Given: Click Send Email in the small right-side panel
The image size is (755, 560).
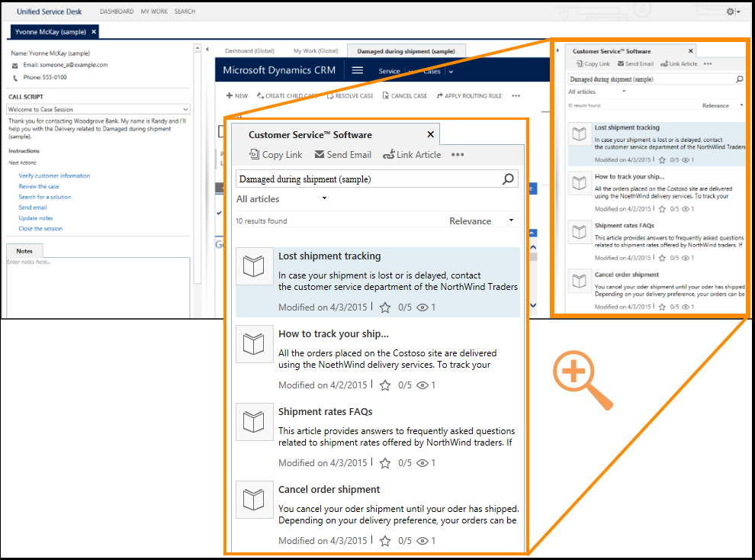Looking at the screenshot, I should (635, 63).
